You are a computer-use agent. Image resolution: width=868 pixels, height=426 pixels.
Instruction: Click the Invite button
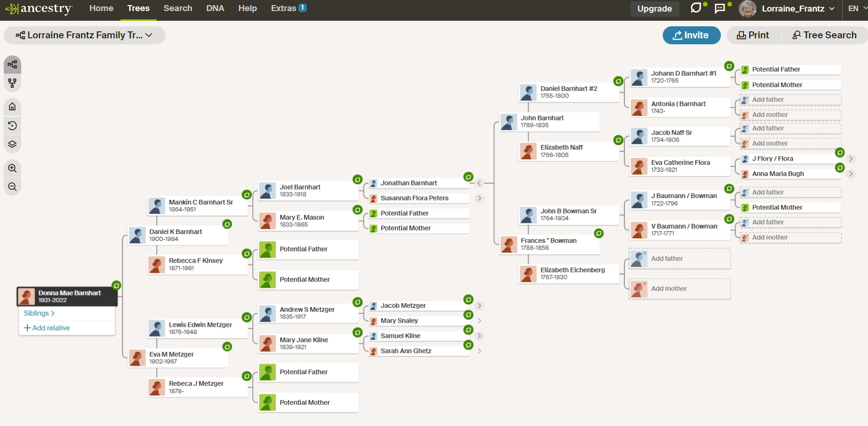(691, 35)
